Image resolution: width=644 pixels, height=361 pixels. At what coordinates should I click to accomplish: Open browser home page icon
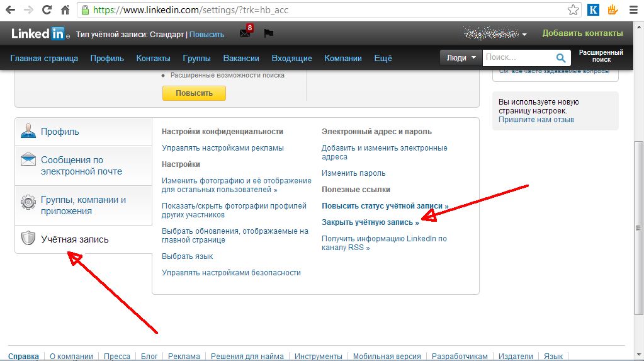(x=65, y=10)
